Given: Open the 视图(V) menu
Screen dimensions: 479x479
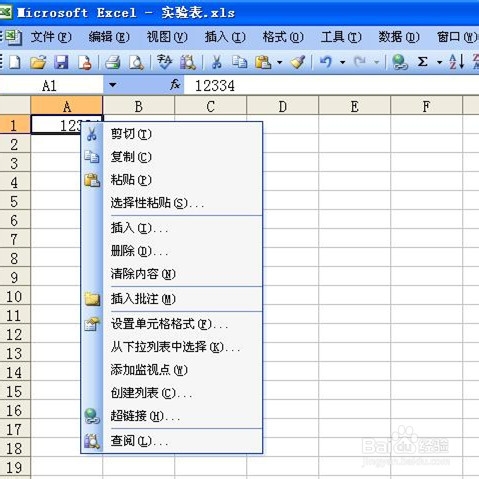Looking at the screenshot, I should coord(167,37).
